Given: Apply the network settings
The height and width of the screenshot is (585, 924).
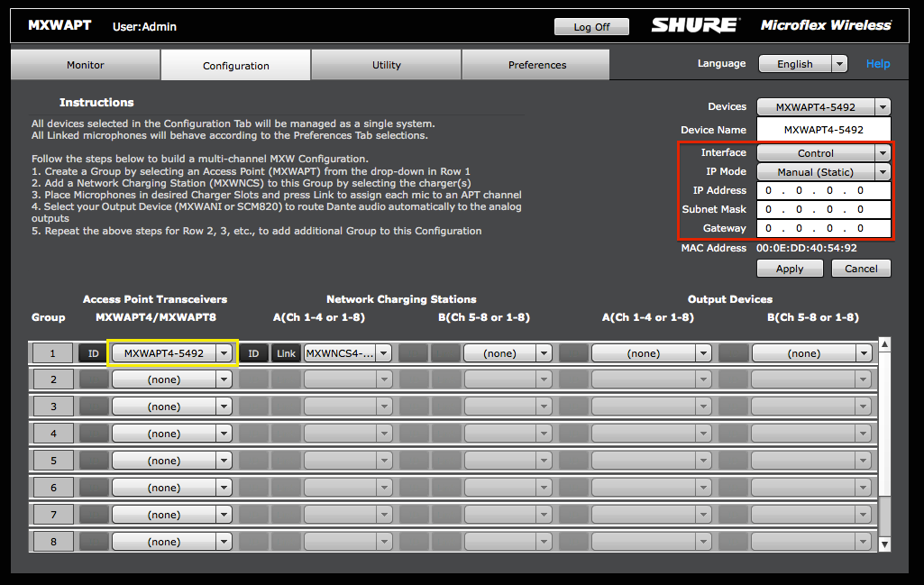Looking at the screenshot, I should [x=790, y=269].
